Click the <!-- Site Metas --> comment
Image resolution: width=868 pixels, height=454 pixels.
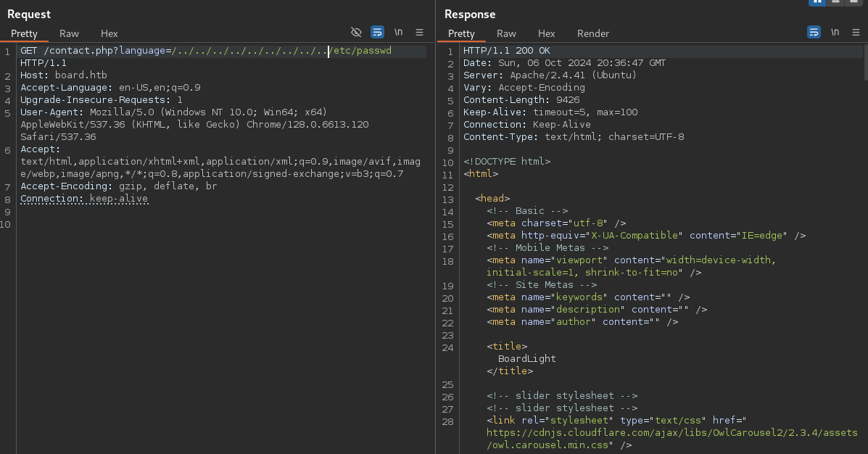(x=542, y=284)
